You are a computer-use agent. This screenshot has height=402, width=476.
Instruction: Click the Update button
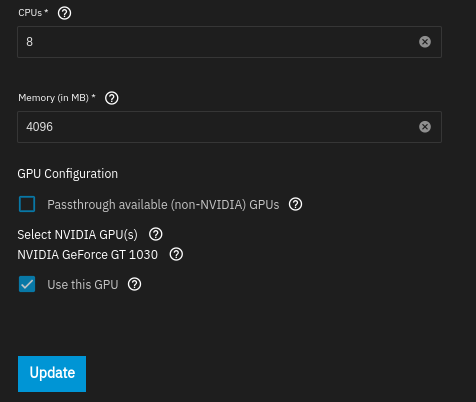point(52,374)
